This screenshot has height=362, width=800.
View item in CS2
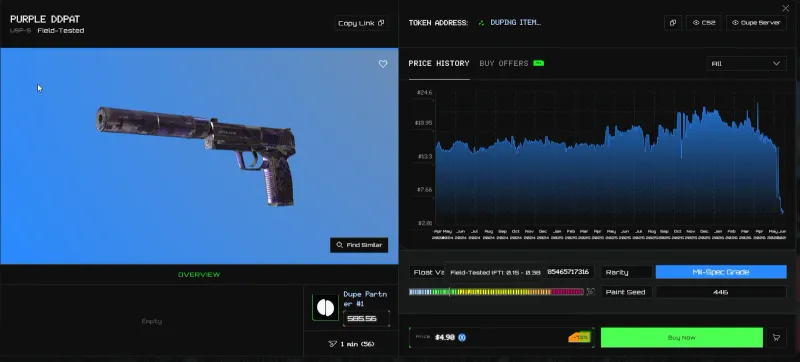coord(704,23)
